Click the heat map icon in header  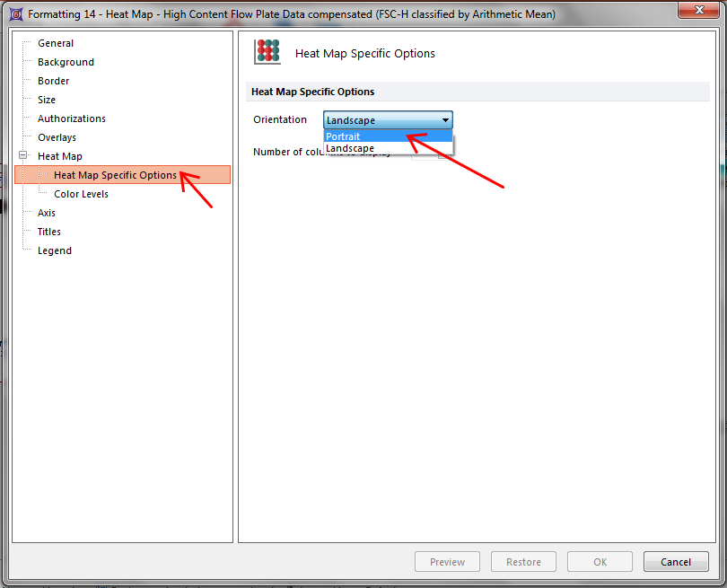click(267, 52)
